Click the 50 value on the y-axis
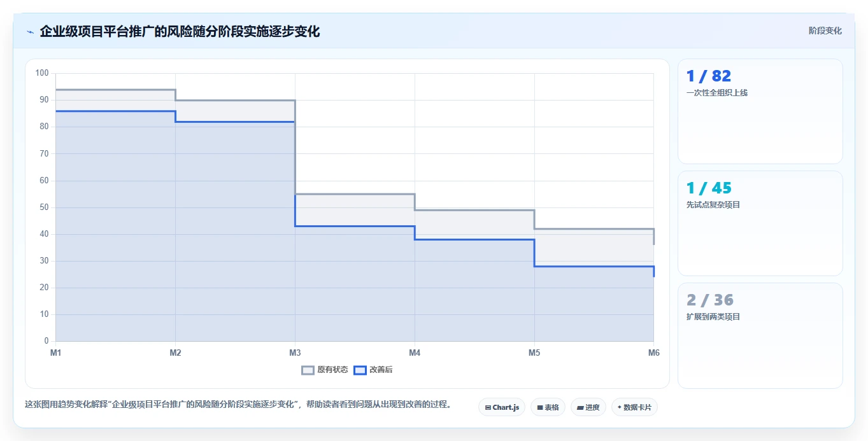 coord(44,207)
